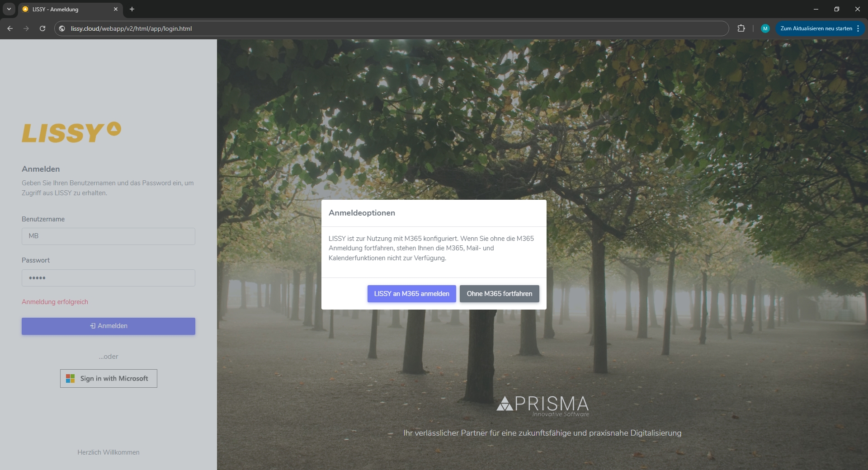Viewport: 868px width, 470px height.
Task: Open the tab search dropdown
Action: 9,9
